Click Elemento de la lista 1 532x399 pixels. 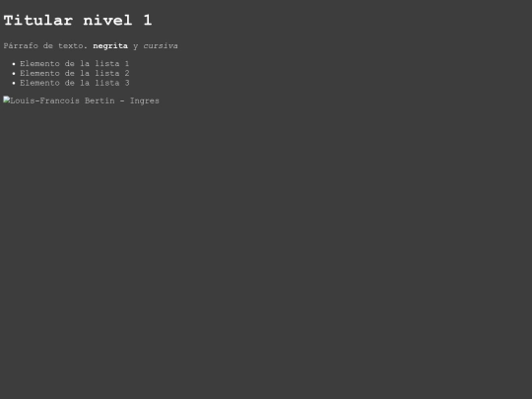75,63
